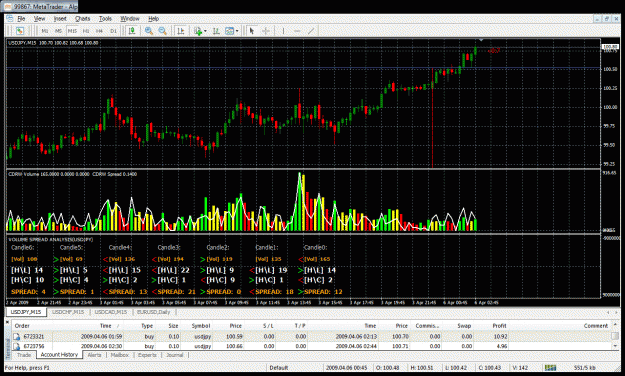Image resolution: width=625 pixels, height=376 pixels.
Task: Click the periods icon in toolbar
Action: tap(216, 31)
